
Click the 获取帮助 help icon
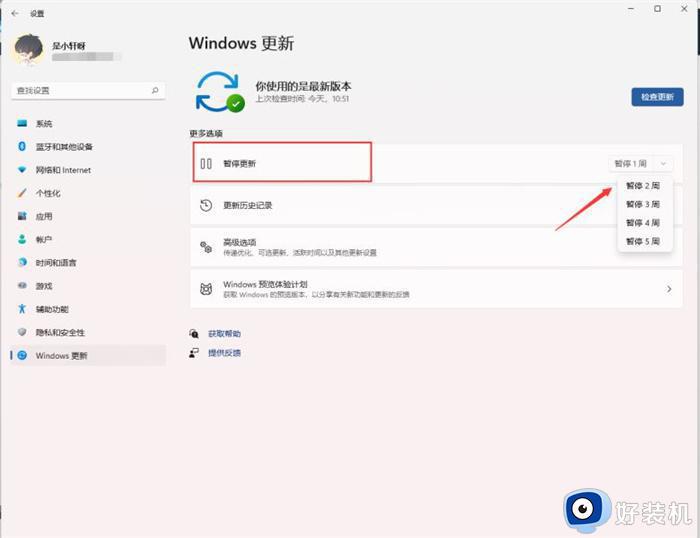194,334
